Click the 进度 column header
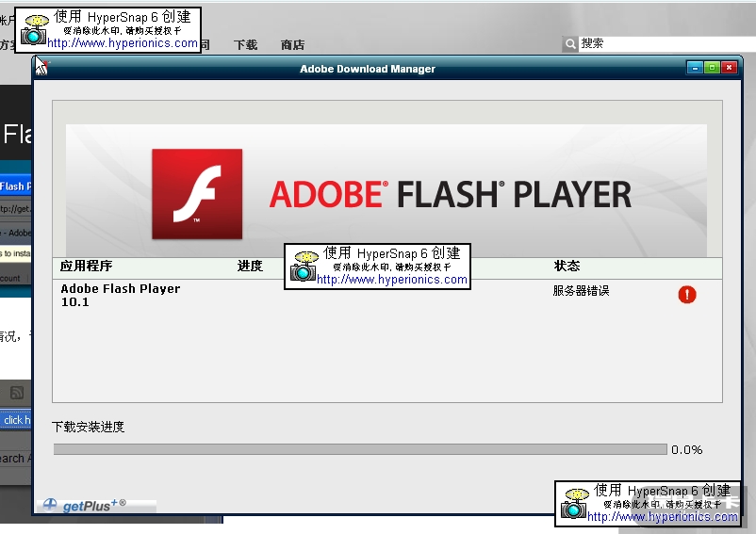Viewport: 756px width, 534px height. tap(250, 266)
